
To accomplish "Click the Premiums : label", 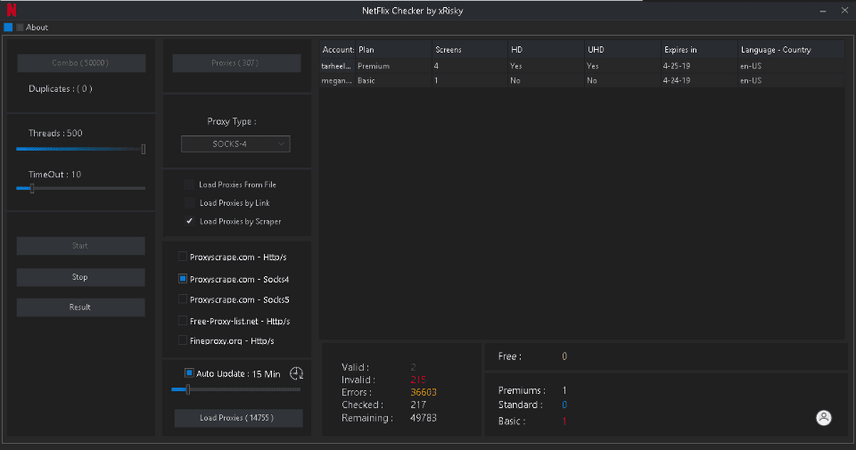I will 521,390.
